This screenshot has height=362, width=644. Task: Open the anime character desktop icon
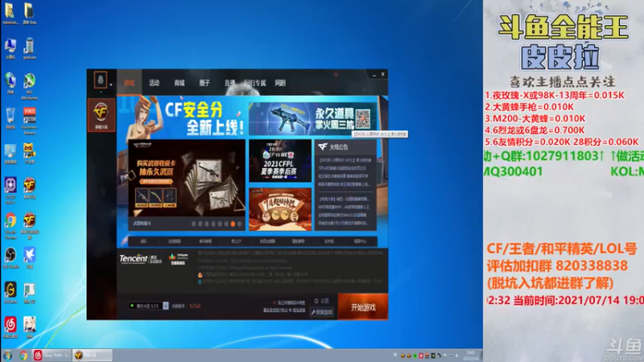pos(29,327)
